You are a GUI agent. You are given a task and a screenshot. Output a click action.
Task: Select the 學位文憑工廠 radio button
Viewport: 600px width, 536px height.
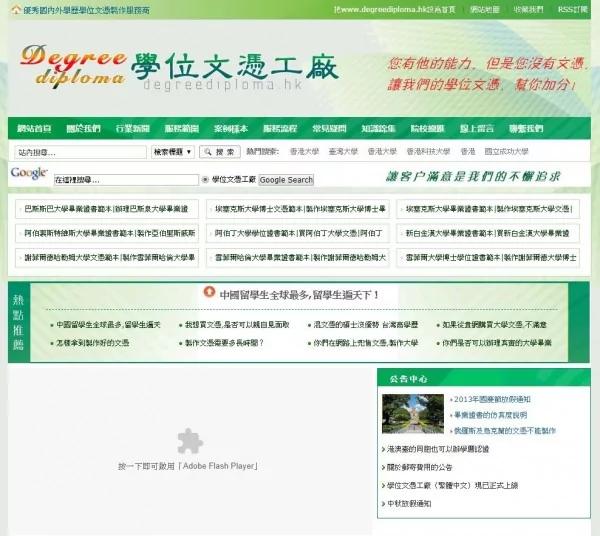pyautogui.click(x=205, y=179)
